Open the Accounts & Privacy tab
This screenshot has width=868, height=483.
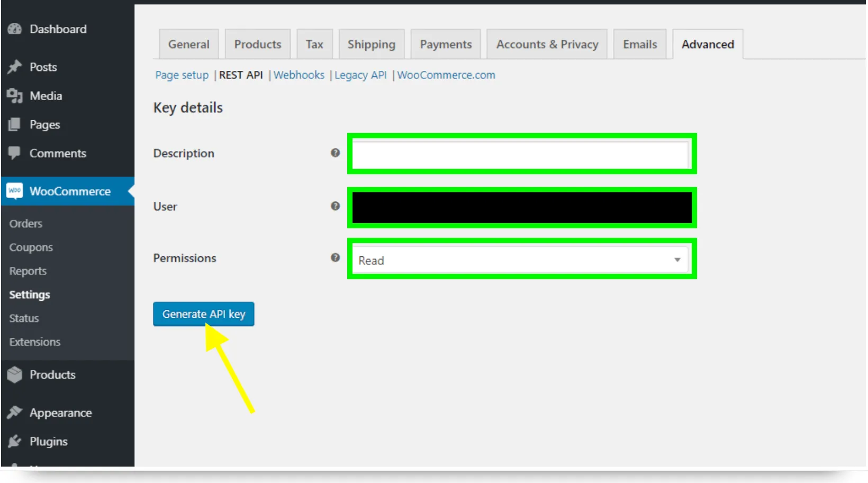pos(547,44)
